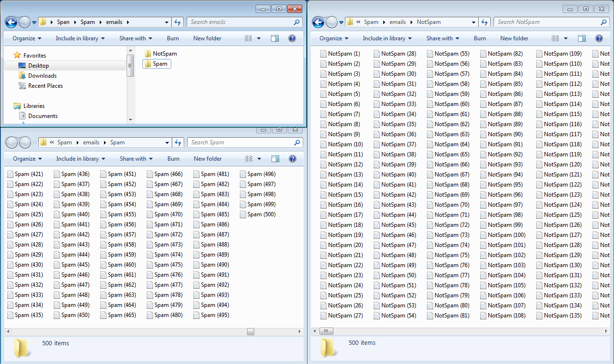Open Downloads in Favorites

[42, 76]
